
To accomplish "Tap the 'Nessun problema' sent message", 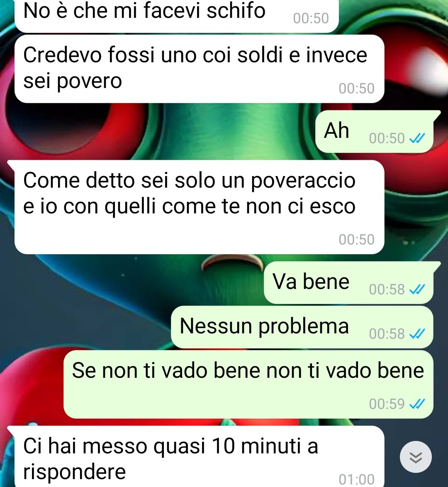I will tap(302, 327).
